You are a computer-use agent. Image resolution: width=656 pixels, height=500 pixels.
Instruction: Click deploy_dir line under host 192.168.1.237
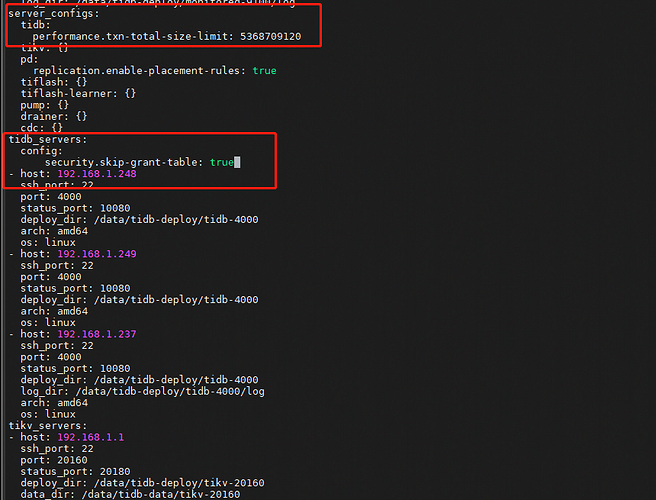coord(139,380)
